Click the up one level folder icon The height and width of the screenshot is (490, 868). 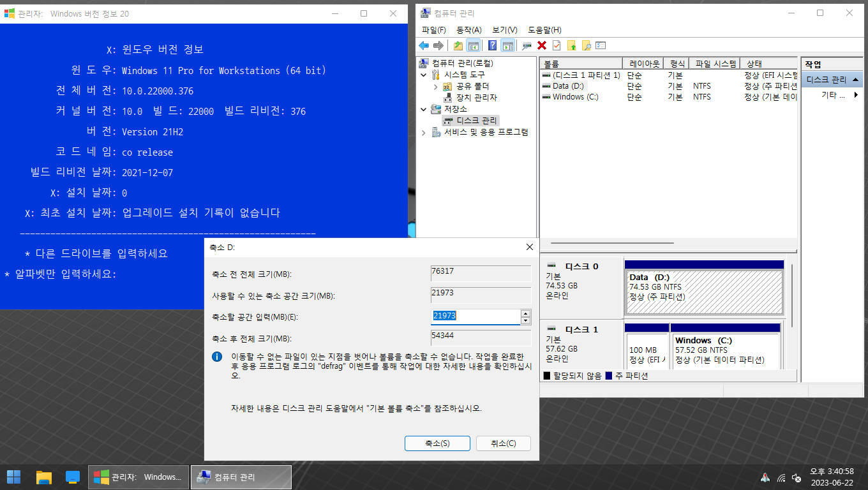click(x=458, y=45)
